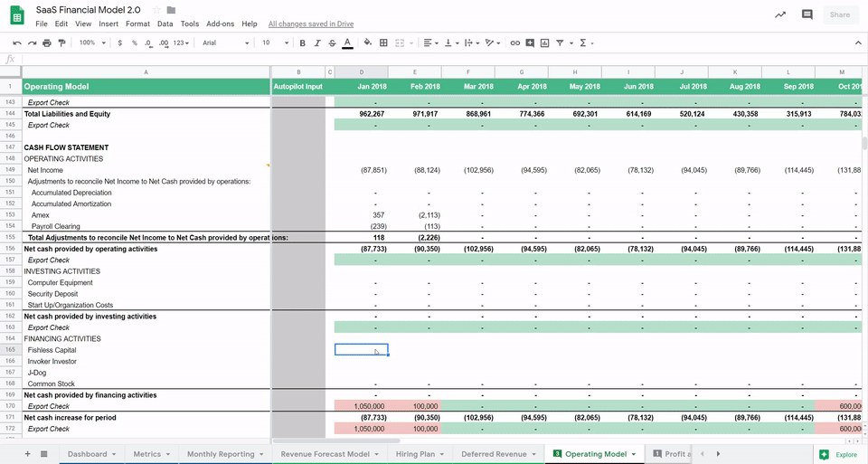868x464 pixels.
Task: Print the spreadsheet using the printer icon
Action: [x=46, y=43]
